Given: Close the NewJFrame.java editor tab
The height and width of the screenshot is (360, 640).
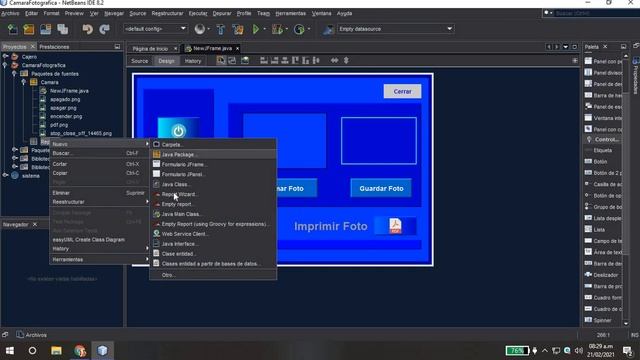Looking at the screenshot, I should (237, 48).
